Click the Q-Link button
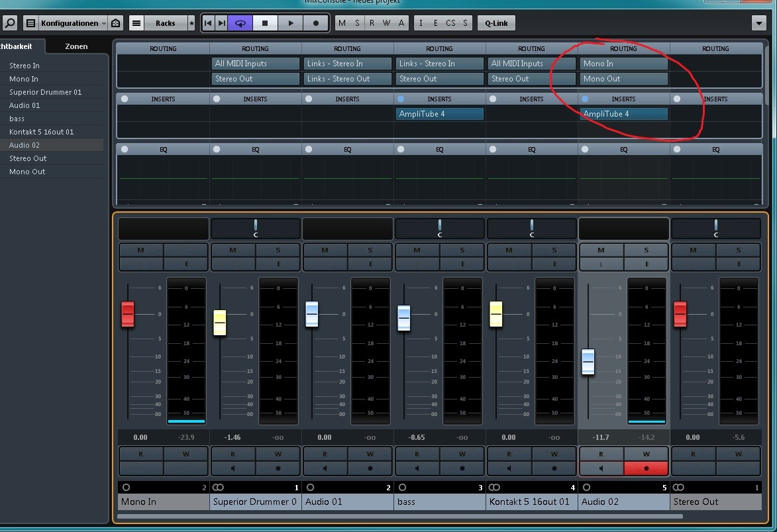The width and height of the screenshot is (777, 532). pos(496,23)
